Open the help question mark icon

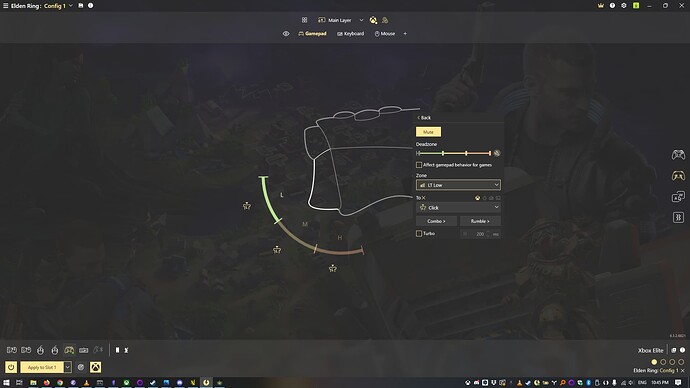[612, 6]
